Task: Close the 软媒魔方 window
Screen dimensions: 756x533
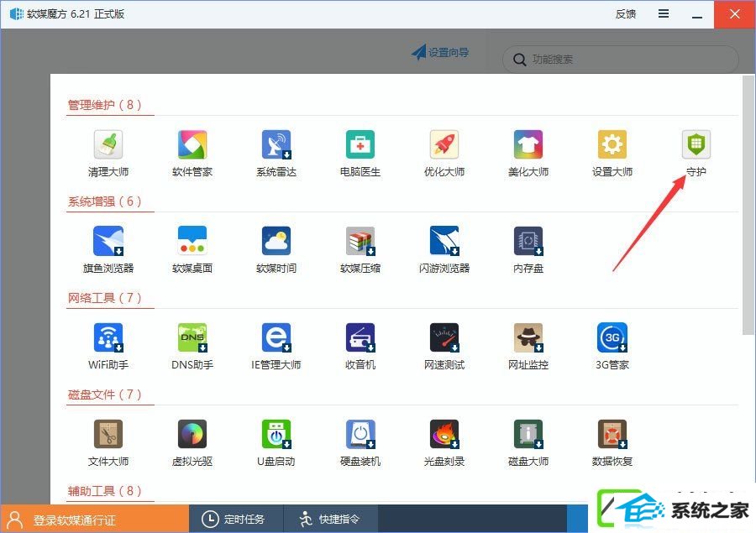Action: click(x=735, y=14)
